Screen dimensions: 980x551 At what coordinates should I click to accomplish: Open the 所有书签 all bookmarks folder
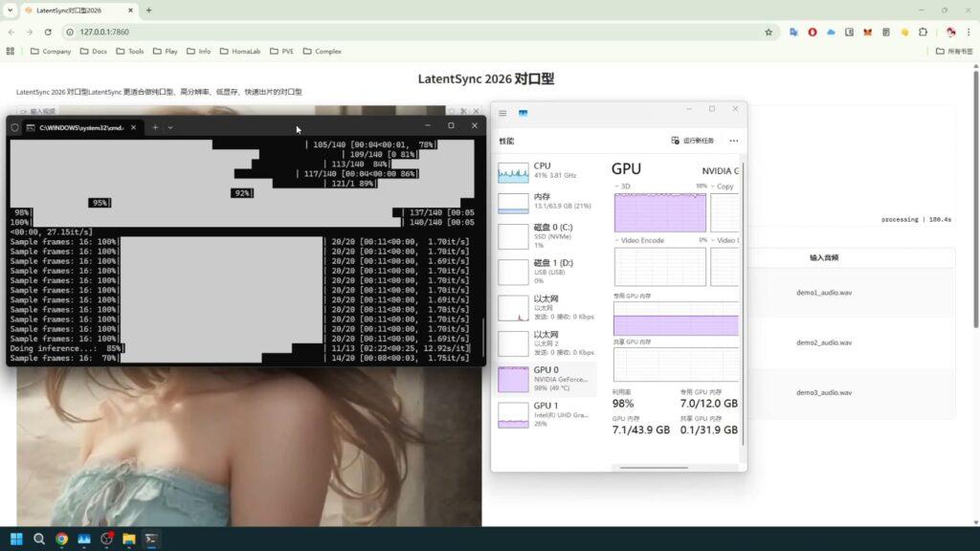click(954, 52)
